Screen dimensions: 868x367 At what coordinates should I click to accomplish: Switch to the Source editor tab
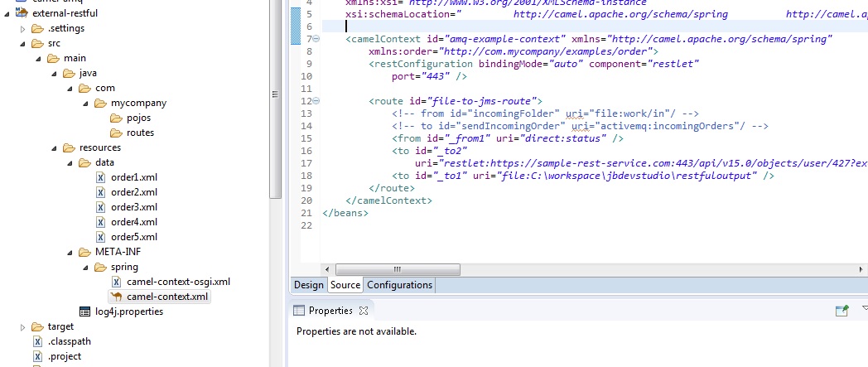[345, 285]
